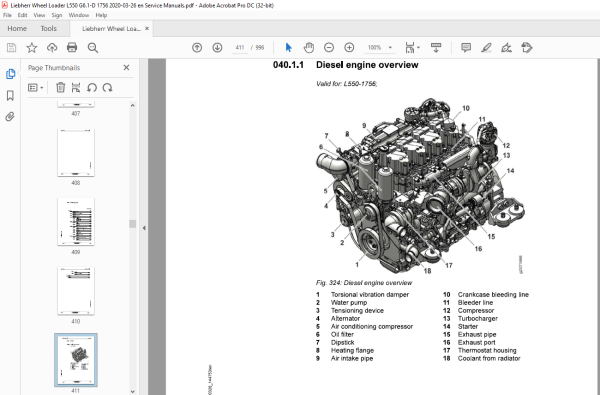Click the legend entry 'Crankcase bleeding line'
Viewport: 600px width, 395px height.
click(493, 294)
